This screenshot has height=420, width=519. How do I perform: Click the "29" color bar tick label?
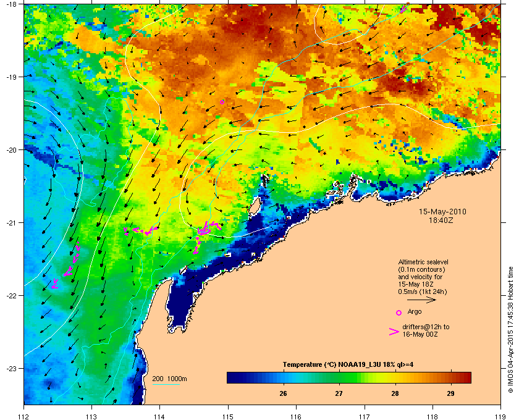click(450, 393)
